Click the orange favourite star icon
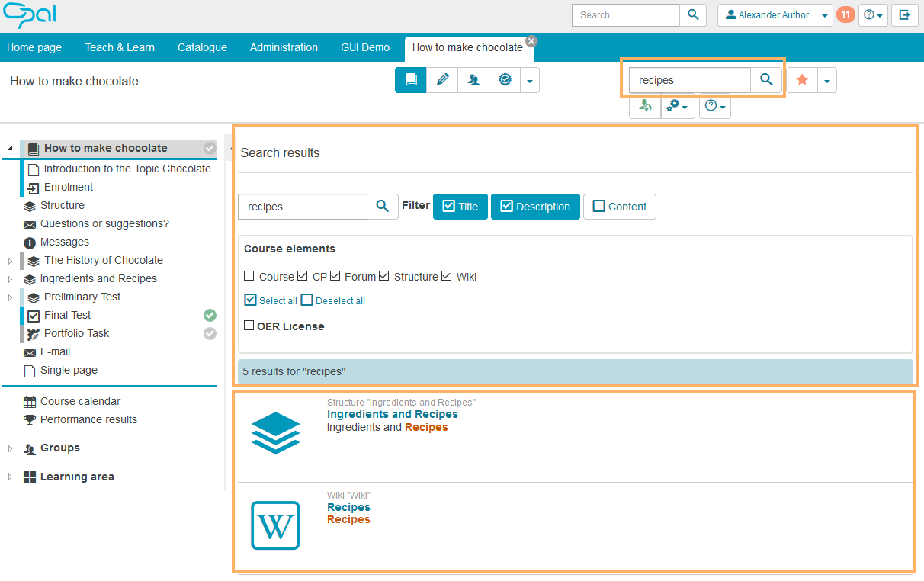The image size is (924, 581). click(802, 80)
